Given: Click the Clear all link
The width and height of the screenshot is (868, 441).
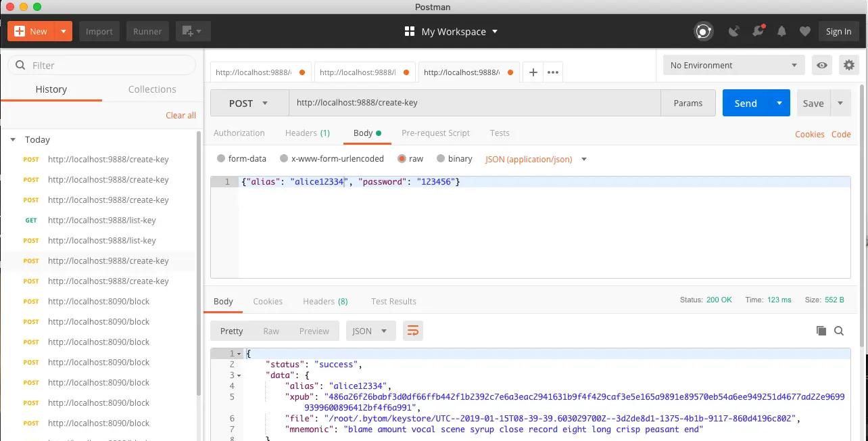Looking at the screenshot, I should coord(180,115).
